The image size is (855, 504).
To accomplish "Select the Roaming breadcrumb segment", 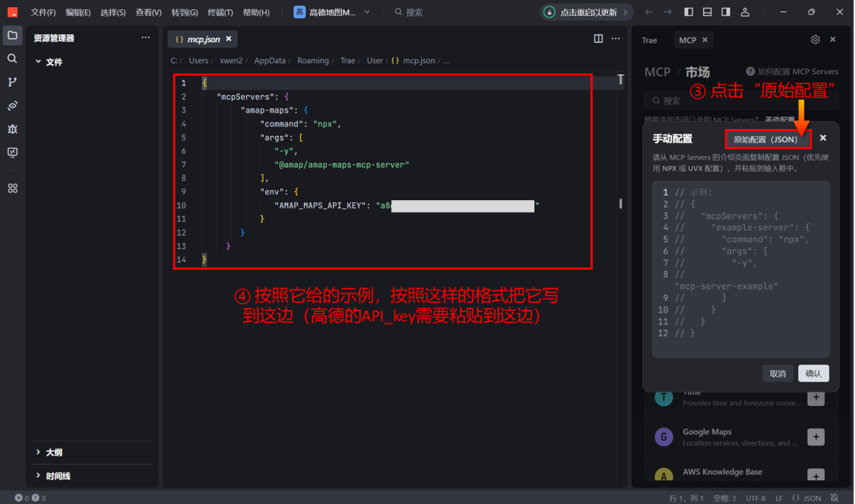I will [x=313, y=60].
